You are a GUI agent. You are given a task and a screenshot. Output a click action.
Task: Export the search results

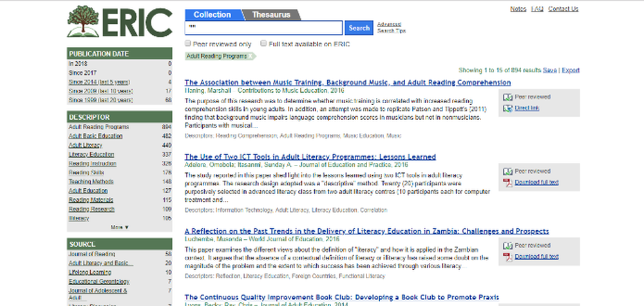pyautogui.click(x=571, y=70)
